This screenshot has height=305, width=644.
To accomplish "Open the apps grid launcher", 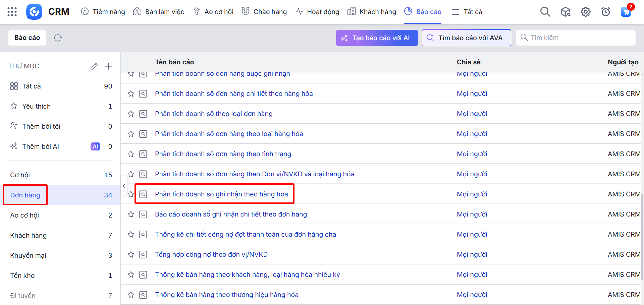I will pos(12,12).
